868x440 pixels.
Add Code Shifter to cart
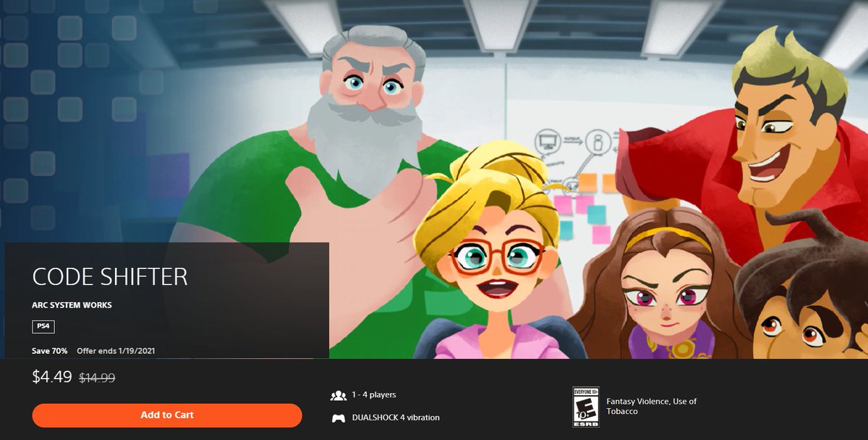[167, 415]
